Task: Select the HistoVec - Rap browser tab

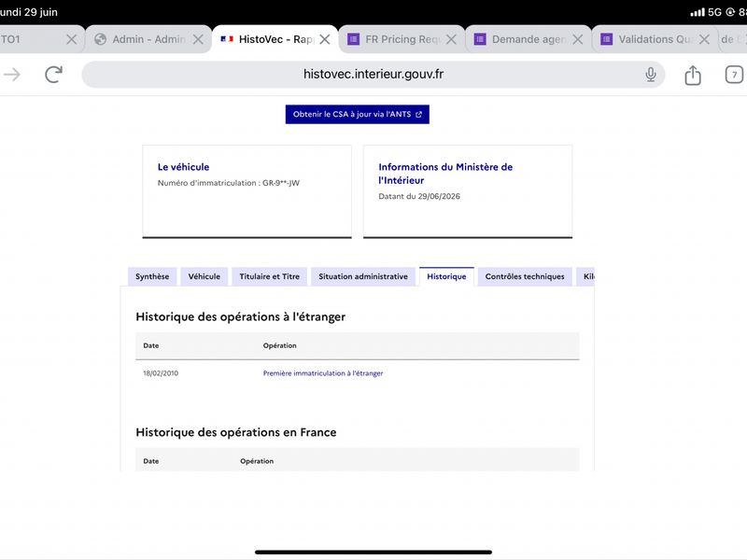Action: click(x=275, y=39)
